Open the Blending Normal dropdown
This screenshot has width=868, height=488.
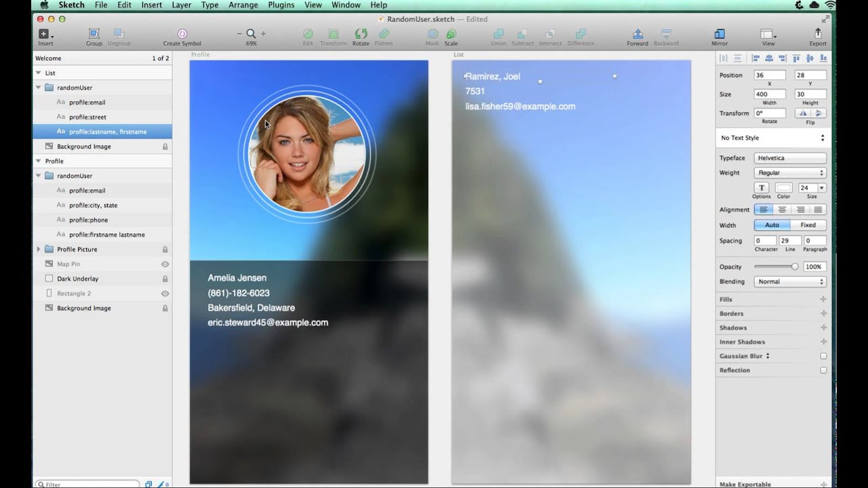pyautogui.click(x=790, y=281)
